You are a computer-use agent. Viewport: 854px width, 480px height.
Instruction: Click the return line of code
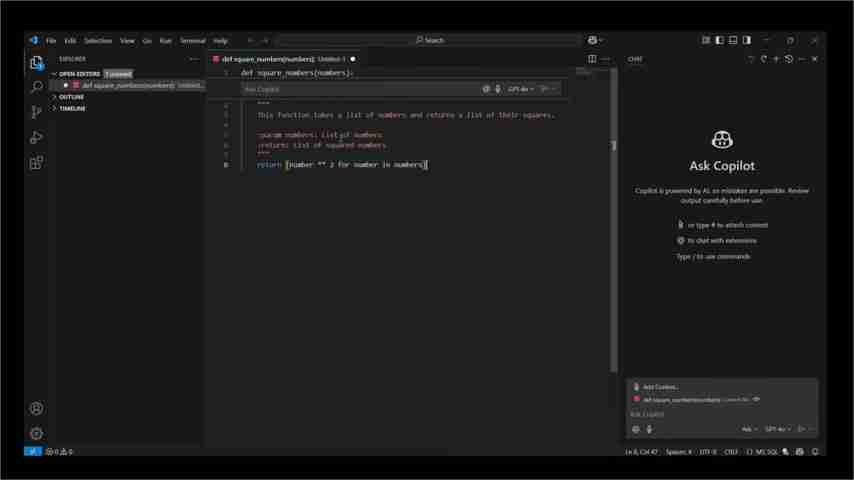coord(342,165)
